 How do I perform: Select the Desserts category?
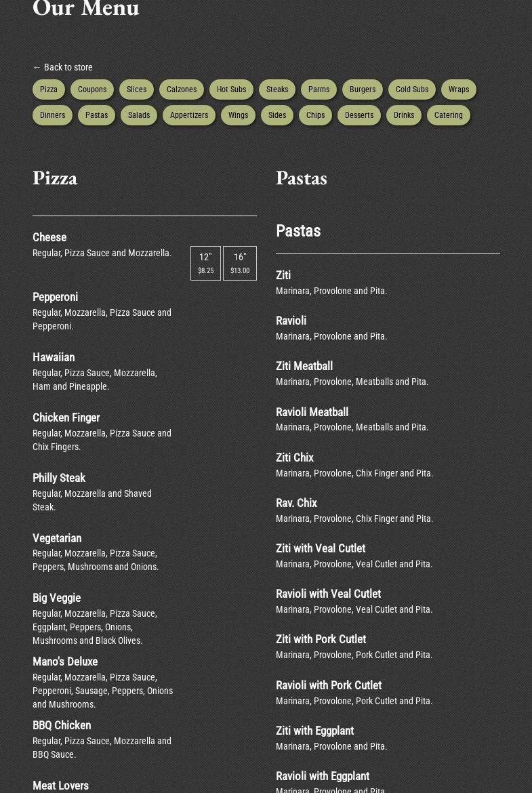click(x=359, y=115)
